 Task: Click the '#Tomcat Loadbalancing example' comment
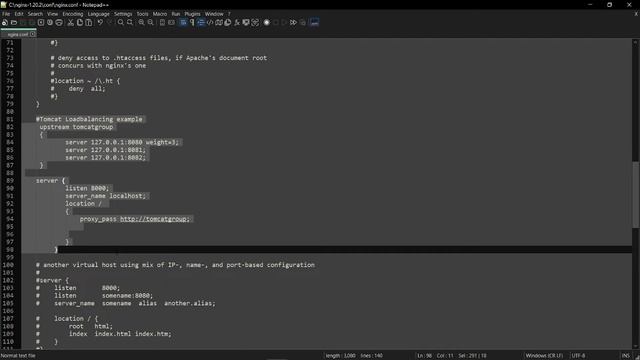pos(89,119)
